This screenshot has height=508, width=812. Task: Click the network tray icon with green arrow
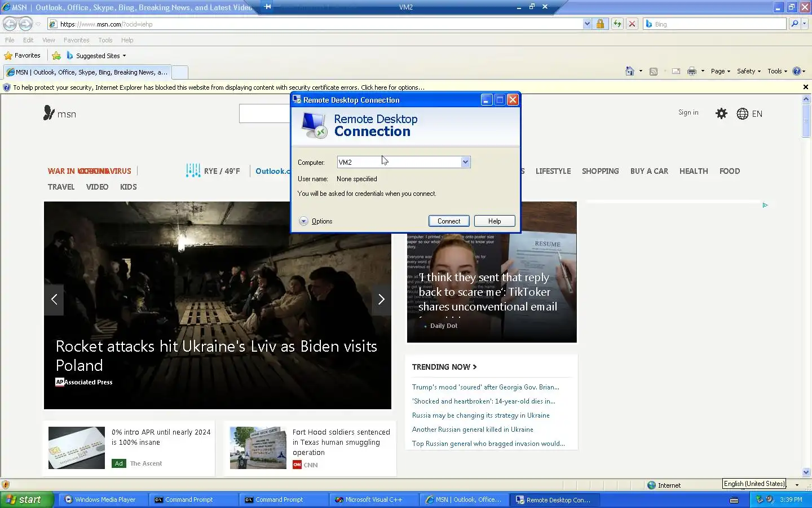point(760,500)
